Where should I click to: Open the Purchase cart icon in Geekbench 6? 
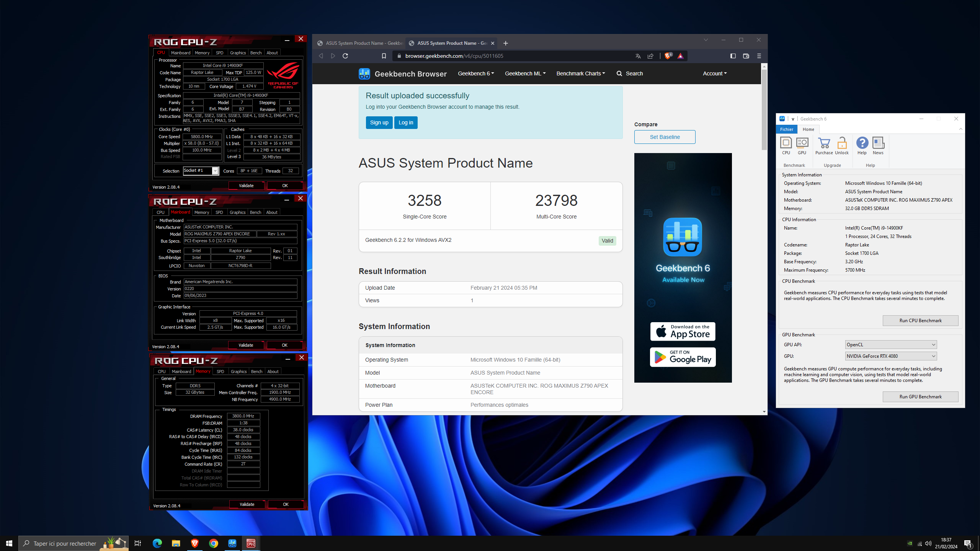(x=824, y=146)
